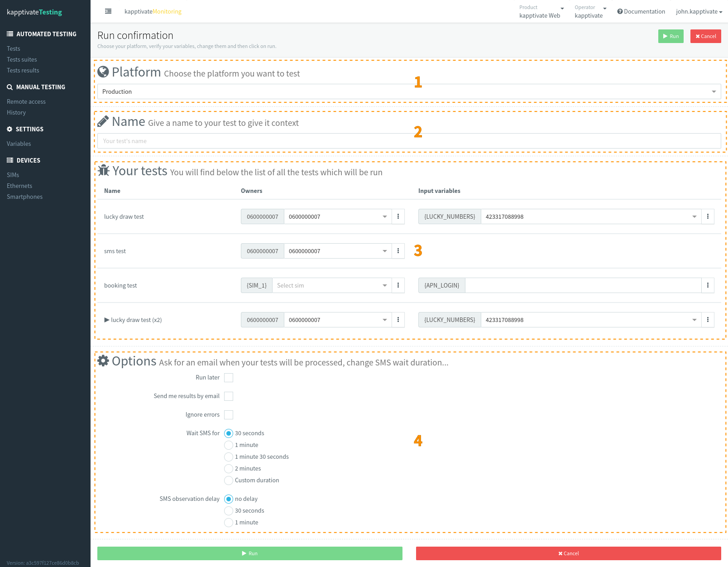Viewport: 728px width, 567px height.
Task: Open kebab menu for lucky draw test (x2) owner
Action: pos(398,320)
